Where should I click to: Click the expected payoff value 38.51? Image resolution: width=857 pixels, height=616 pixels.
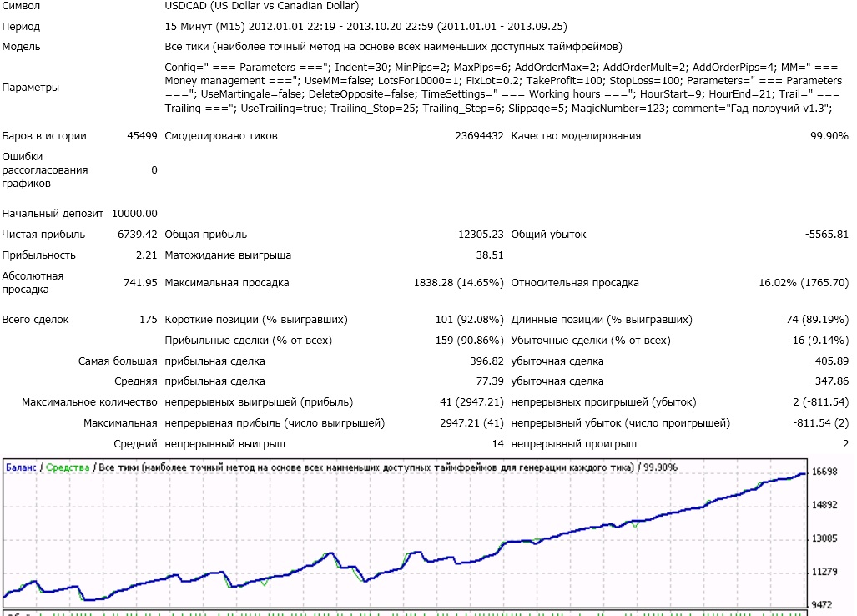point(490,255)
